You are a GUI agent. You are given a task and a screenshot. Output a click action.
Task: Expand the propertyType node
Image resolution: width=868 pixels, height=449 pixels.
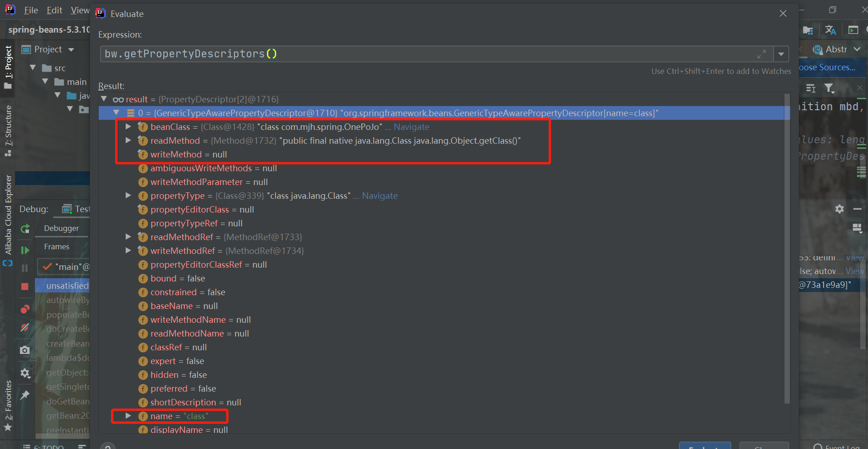click(128, 196)
